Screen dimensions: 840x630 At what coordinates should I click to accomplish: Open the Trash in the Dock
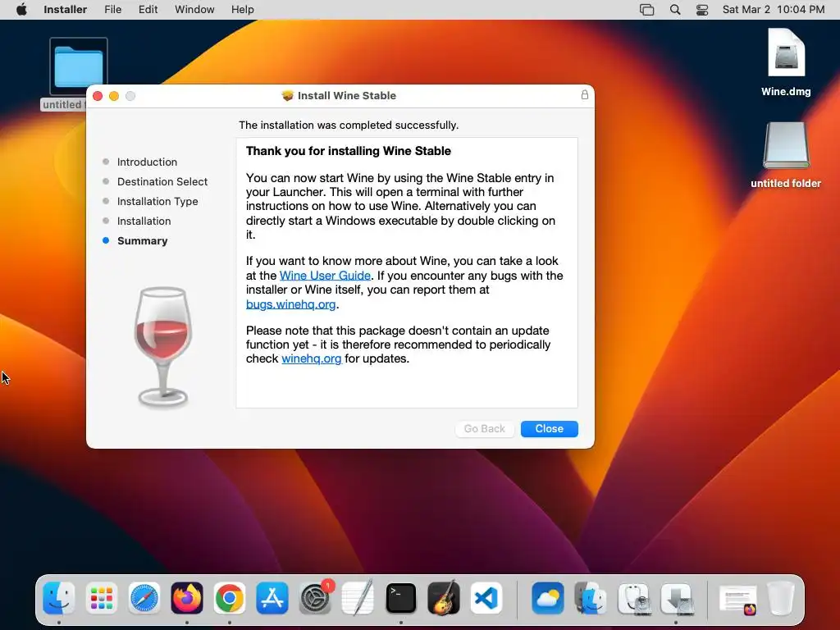[781, 598]
